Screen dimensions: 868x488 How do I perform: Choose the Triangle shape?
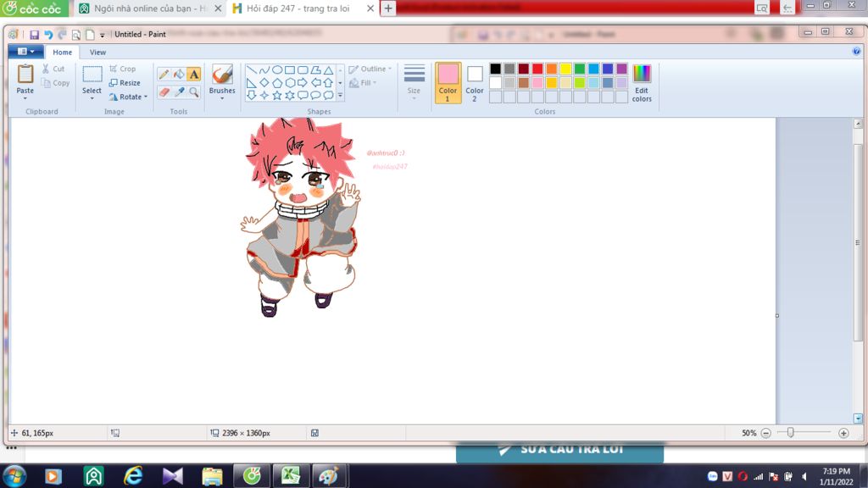(x=328, y=70)
